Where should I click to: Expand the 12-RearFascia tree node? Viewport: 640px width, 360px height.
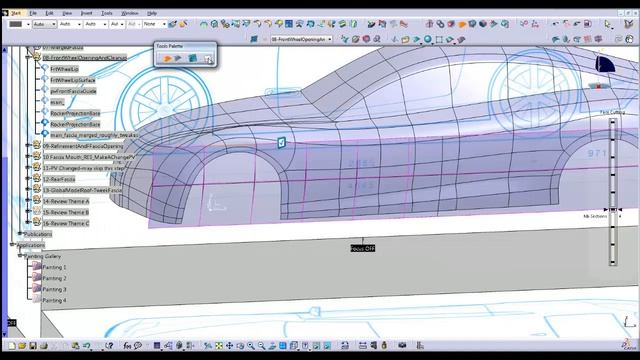pyautogui.click(x=28, y=178)
